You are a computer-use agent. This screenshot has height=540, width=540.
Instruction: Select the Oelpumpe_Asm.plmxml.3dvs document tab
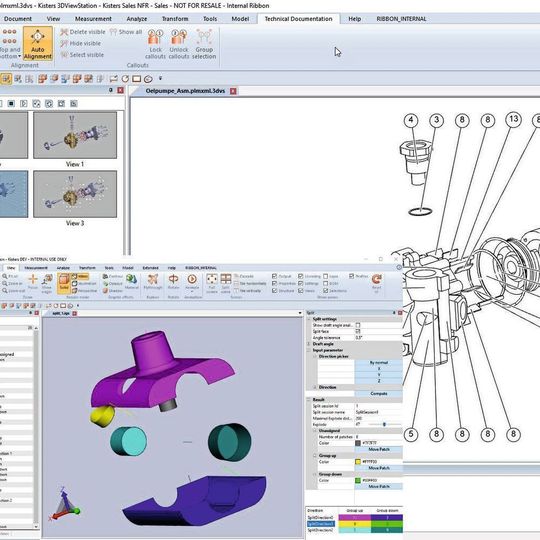tap(185, 91)
